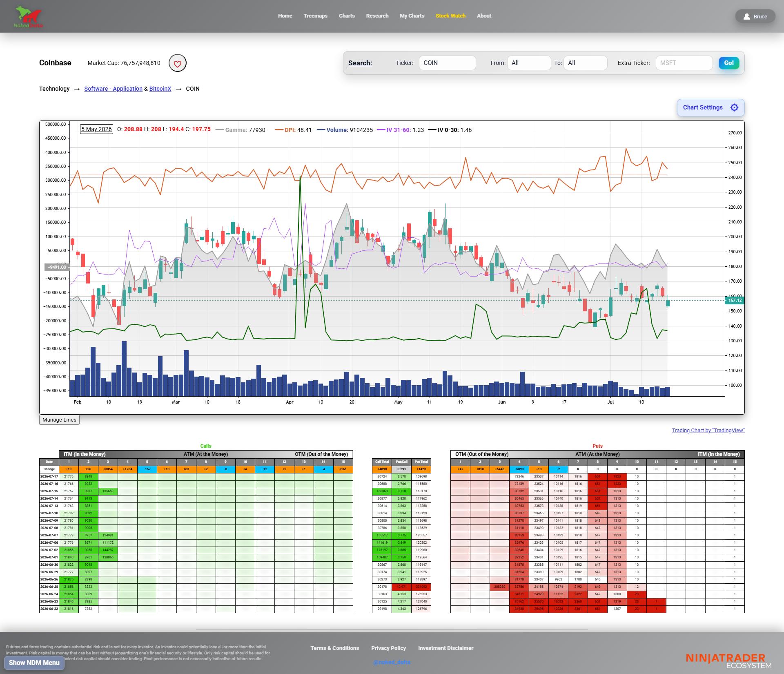Open the Research section
The height and width of the screenshot is (674, 784).
377,16
